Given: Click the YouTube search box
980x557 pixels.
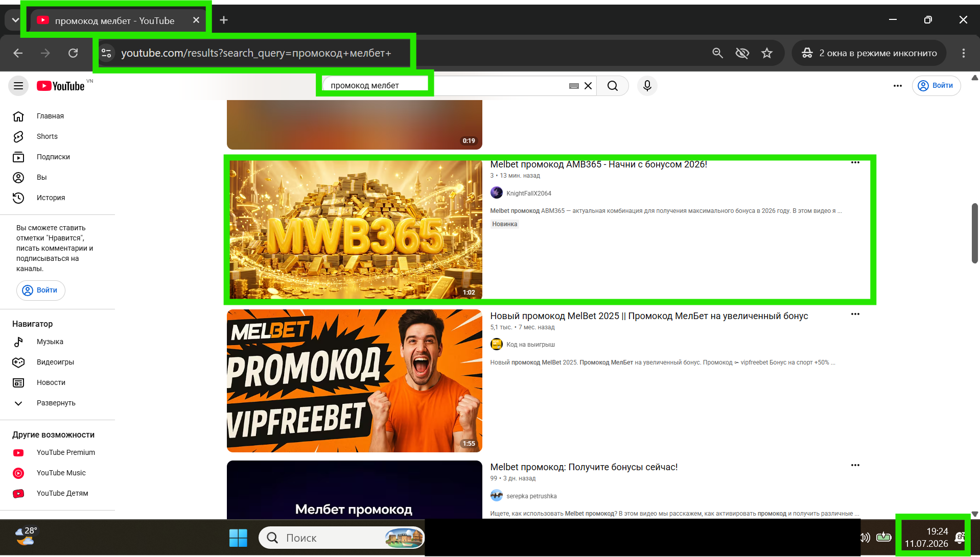Looking at the screenshot, I should click(445, 86).
